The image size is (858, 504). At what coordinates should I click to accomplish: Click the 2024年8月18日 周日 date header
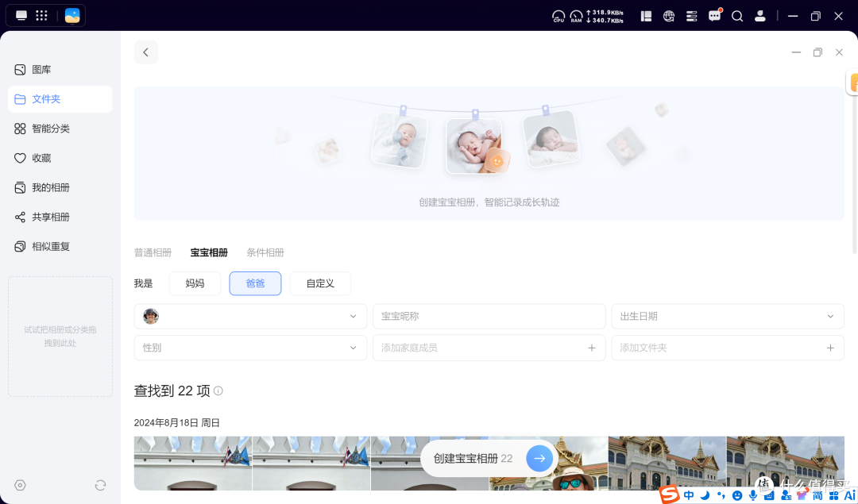pos(176,422)
